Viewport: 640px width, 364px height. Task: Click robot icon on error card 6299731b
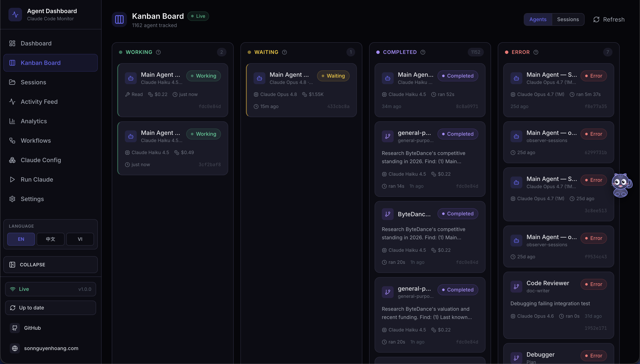[x=516, y=136]
